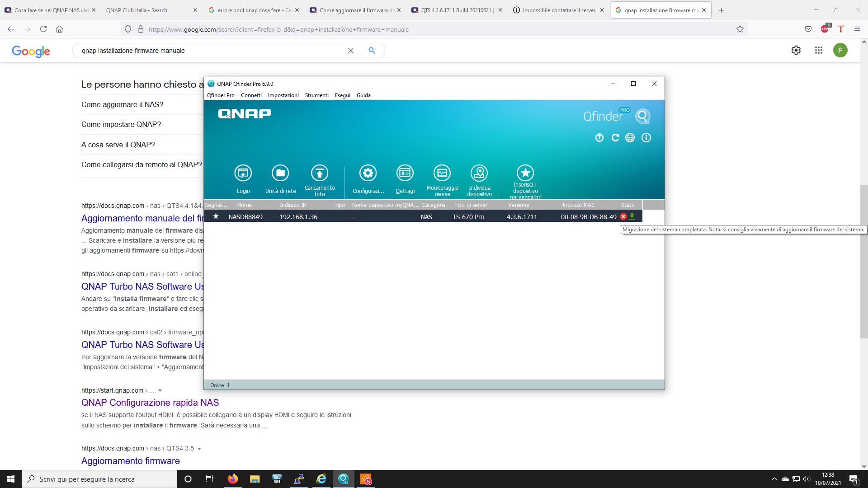Toggle the bookmark star on NASDB8849 row
This screenshot has height=488, width=868.
tap(216, 216)
